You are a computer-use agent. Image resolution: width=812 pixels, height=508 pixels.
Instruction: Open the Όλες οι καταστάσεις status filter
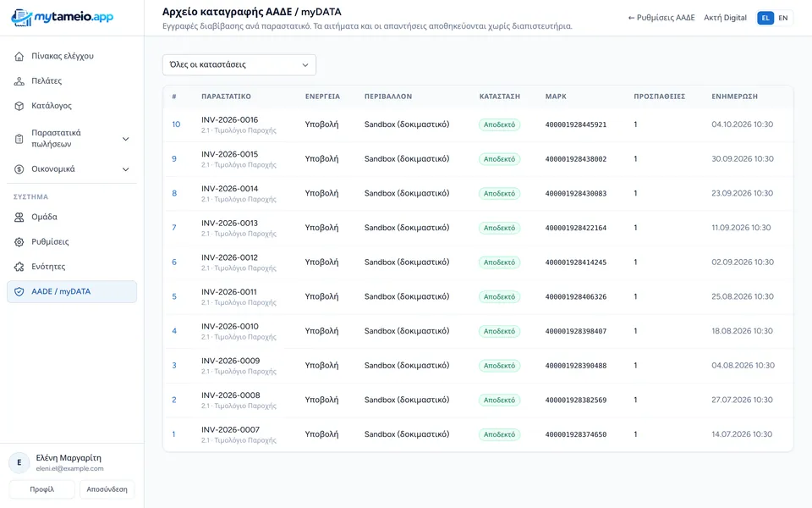[239, 65]
